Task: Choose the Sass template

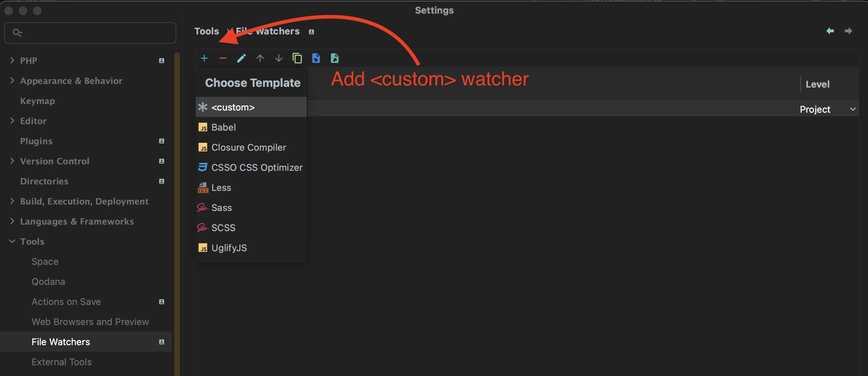Action: point(251,207)
